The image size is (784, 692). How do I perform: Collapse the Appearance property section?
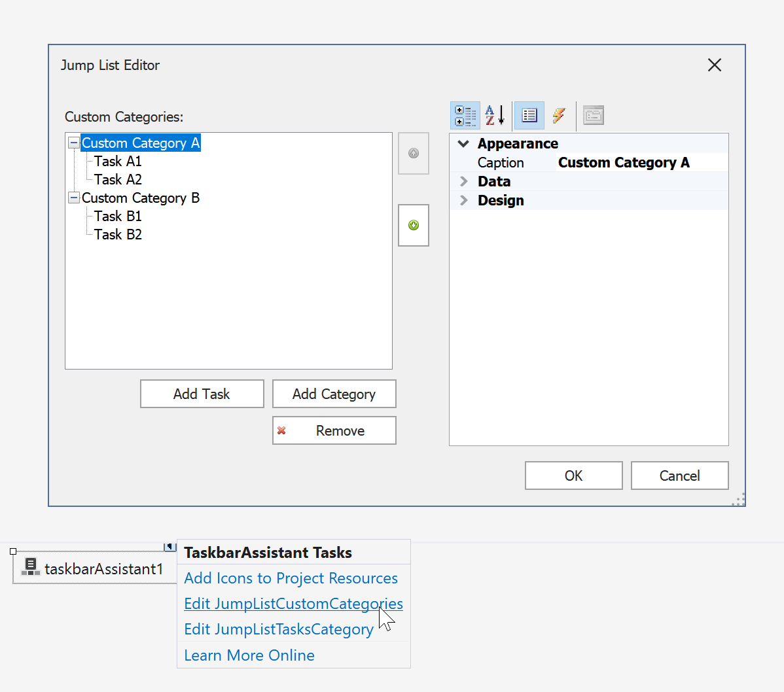(463, 144)
